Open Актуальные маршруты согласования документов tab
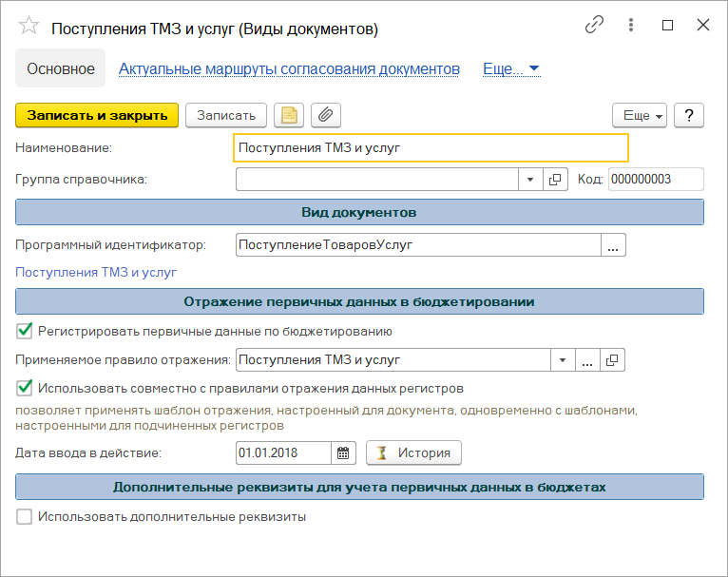728x577 pixels. coord(289,68)
